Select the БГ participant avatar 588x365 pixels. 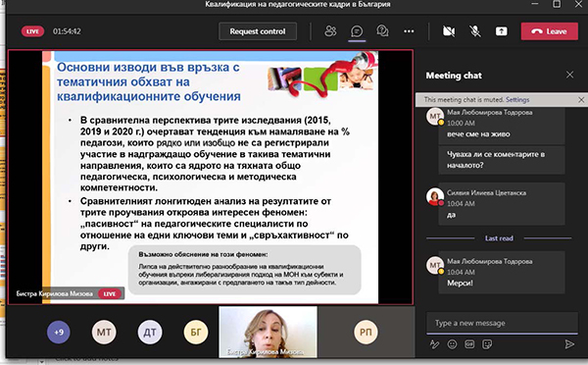click(196, 332)
